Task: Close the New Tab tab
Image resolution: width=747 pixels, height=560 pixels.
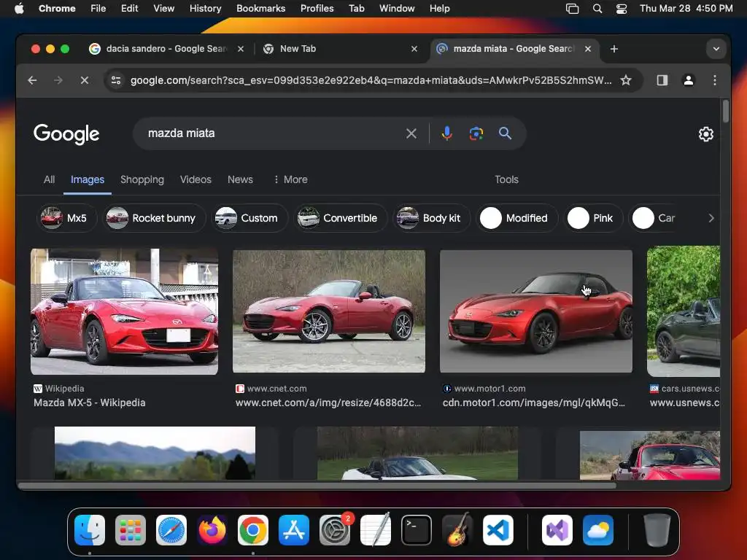Action: tap(414, 49)
